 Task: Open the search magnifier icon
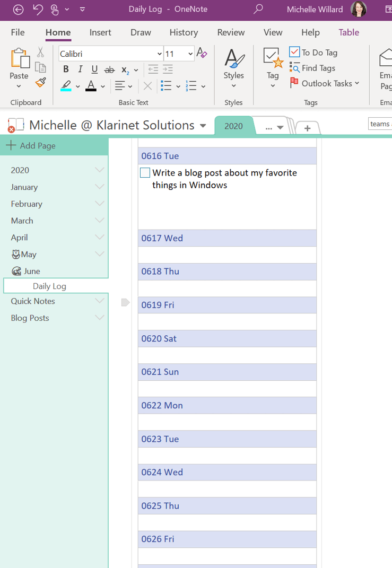tap(258, 9)
